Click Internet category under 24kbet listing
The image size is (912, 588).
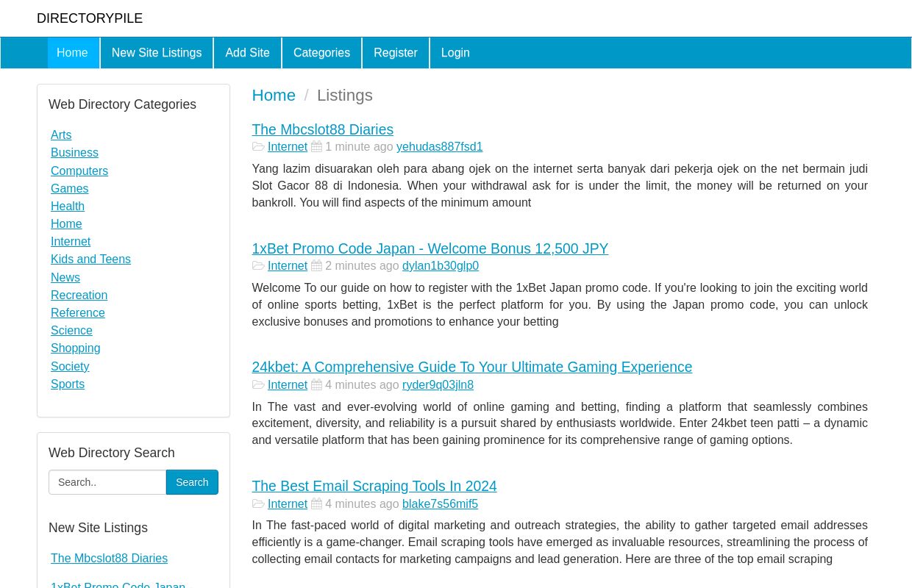tap(288, 385)
